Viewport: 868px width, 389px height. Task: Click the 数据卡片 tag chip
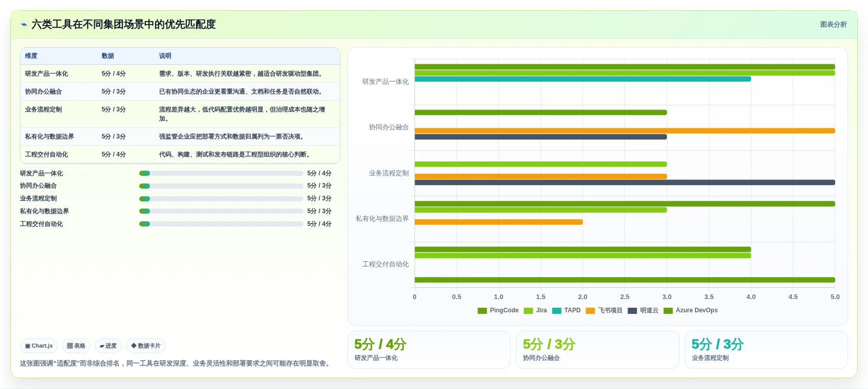click(146, 346)
